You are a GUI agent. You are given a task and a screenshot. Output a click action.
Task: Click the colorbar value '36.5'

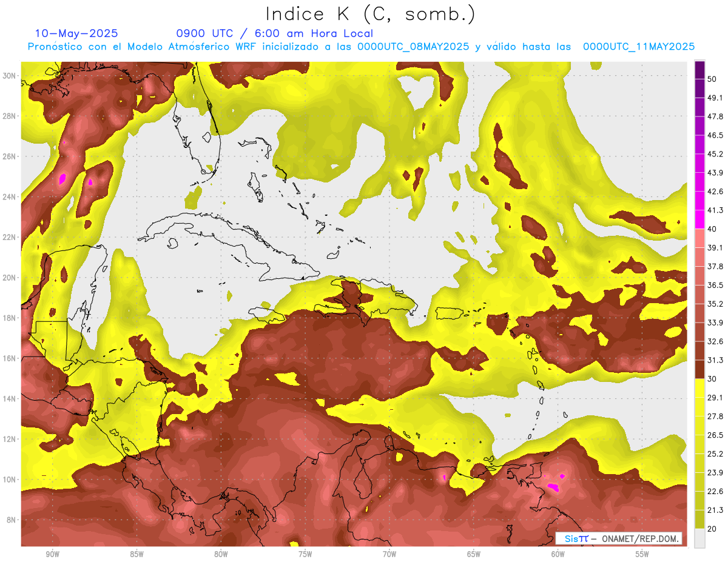click(x=715, y=286)
